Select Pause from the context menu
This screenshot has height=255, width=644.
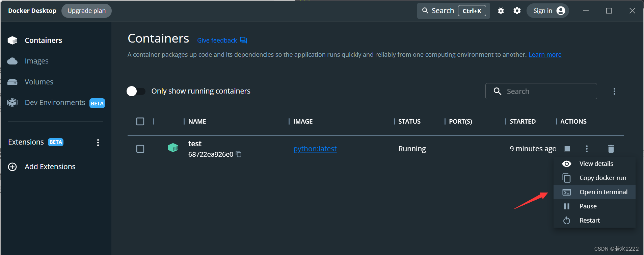click(x=594, y=206)
